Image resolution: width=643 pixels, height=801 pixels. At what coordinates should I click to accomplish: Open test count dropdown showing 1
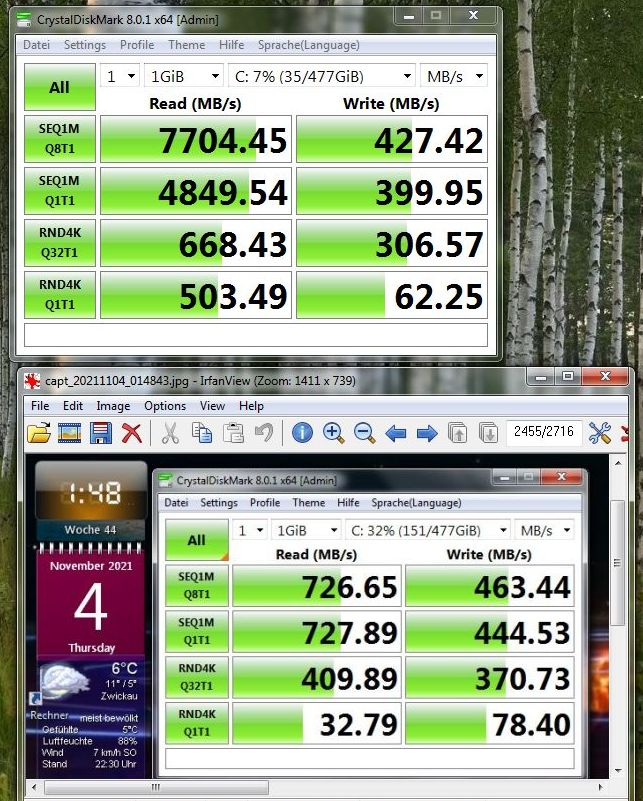click(x=120, y=77)
